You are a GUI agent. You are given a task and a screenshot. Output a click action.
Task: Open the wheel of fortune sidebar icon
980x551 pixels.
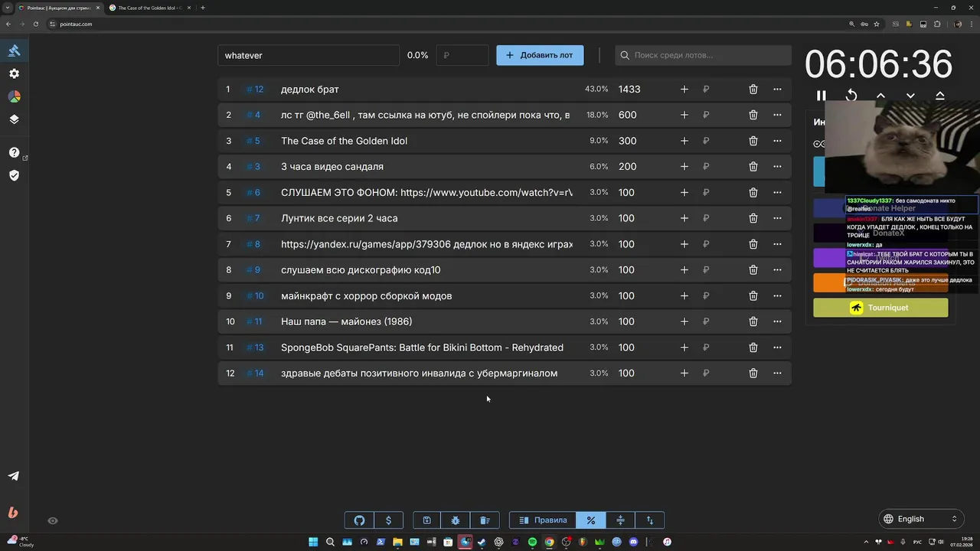click(14, 96)
